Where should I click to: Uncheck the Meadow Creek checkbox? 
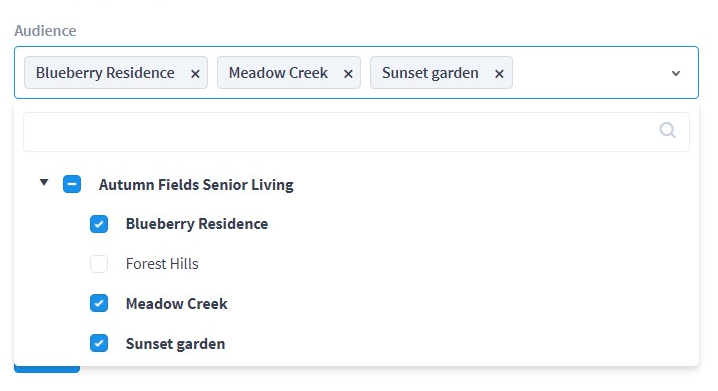[x=99, y=303]
